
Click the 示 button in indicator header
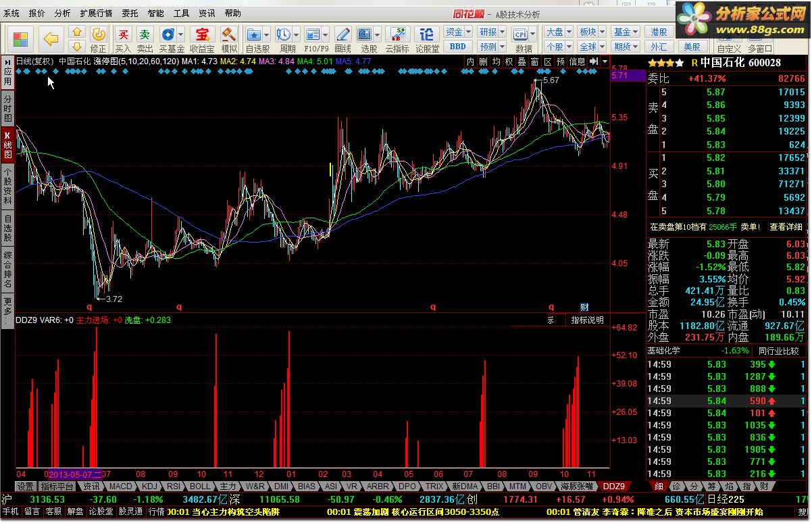(551, 320)
